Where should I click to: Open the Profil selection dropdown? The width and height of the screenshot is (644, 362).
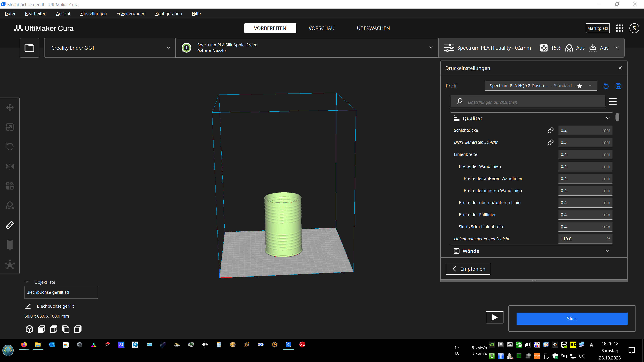point(541,86)
